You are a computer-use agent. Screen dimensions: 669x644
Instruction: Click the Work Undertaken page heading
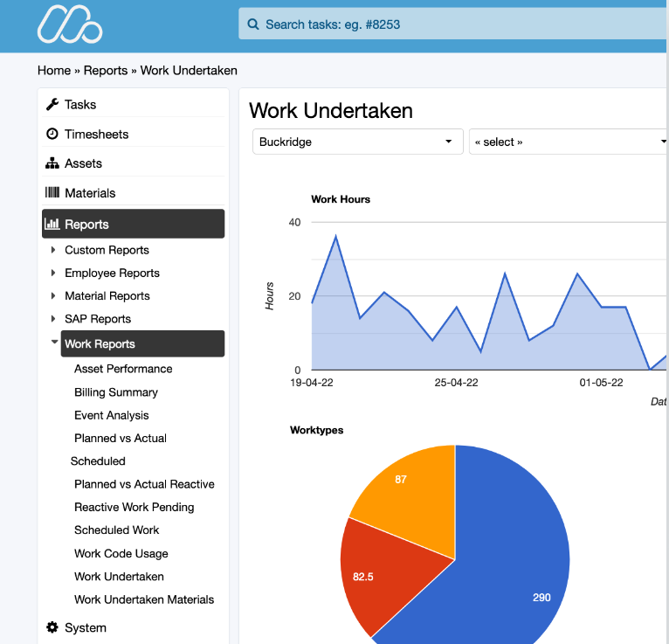pyautogui.click(x=331, y=110)
